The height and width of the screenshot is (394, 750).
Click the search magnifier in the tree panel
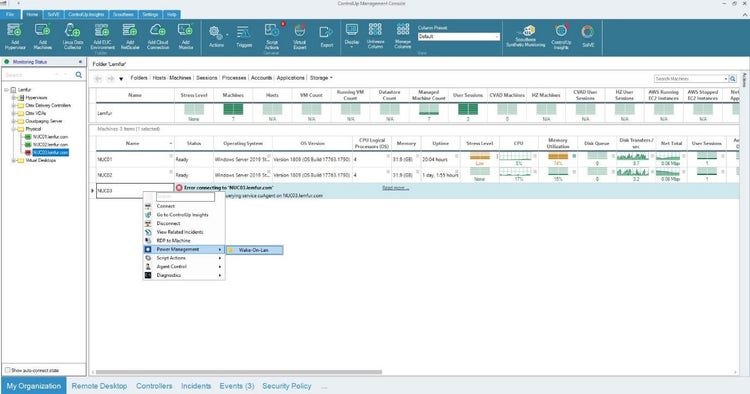coord(79,75)
